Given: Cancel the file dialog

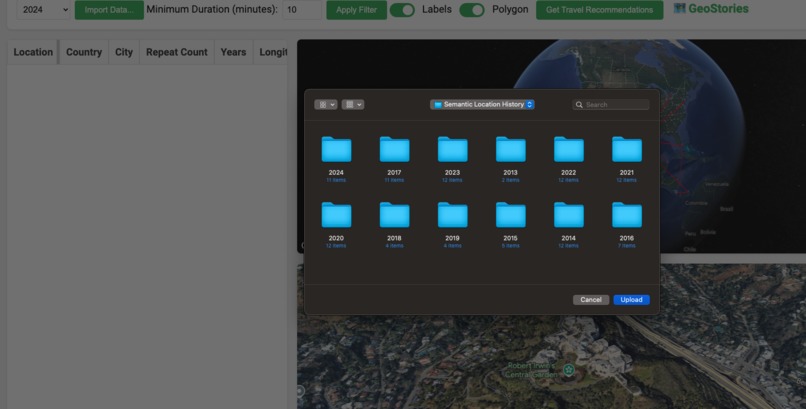Looking at the screenshot, I should [x=591, y=300].
